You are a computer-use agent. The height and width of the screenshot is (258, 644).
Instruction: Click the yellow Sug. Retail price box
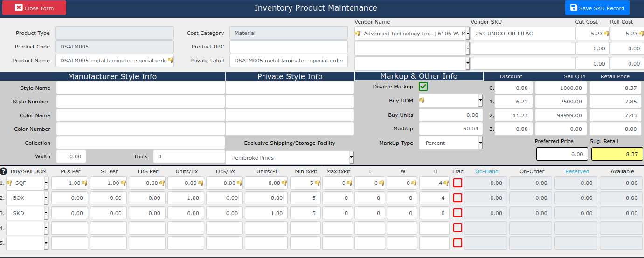pos(616,154)
